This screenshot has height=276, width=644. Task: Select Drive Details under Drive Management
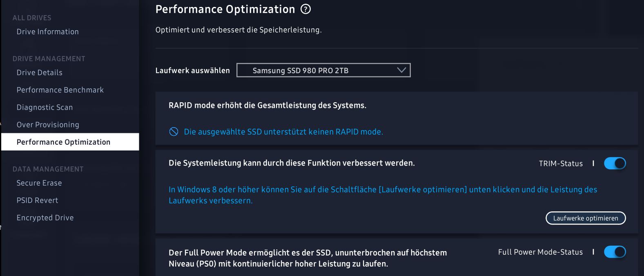tap(39, 72)
